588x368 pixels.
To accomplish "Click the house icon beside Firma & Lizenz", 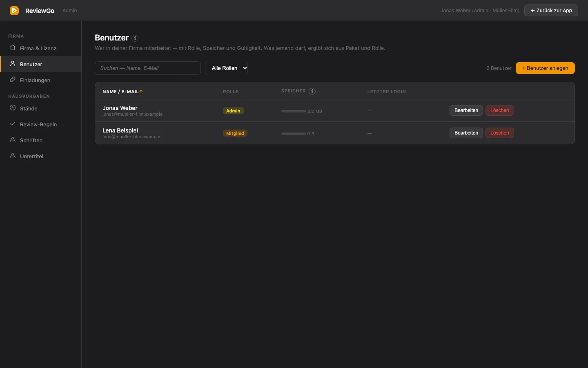I will (x=13, y=48).
